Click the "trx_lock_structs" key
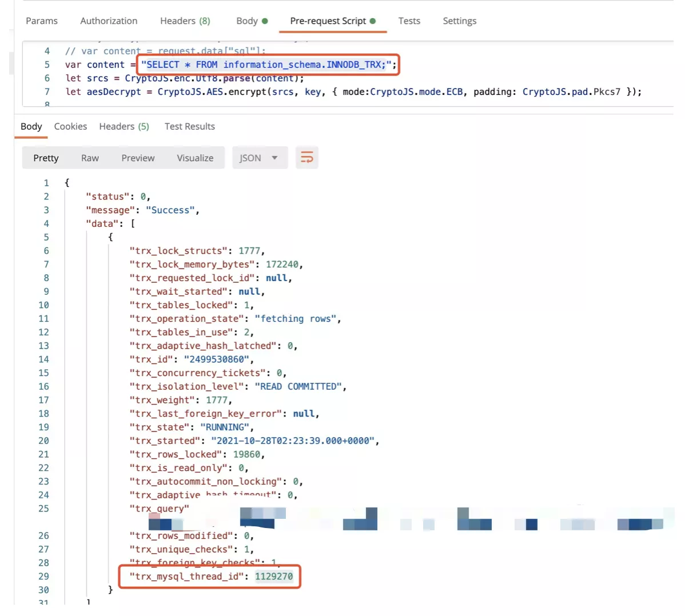This screenshot has width=685, height=616. pyautogui.click(x=178, y=251)
